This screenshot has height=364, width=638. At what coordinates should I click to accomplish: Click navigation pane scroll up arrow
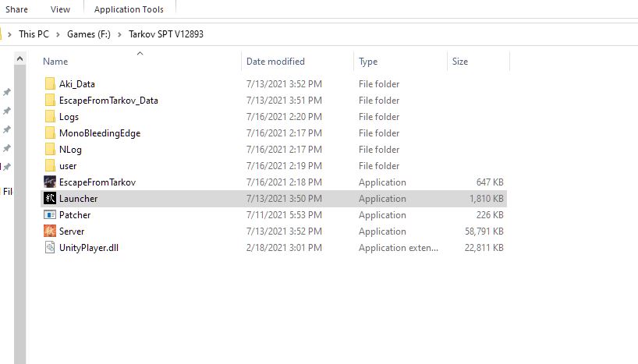pos(20,59)
